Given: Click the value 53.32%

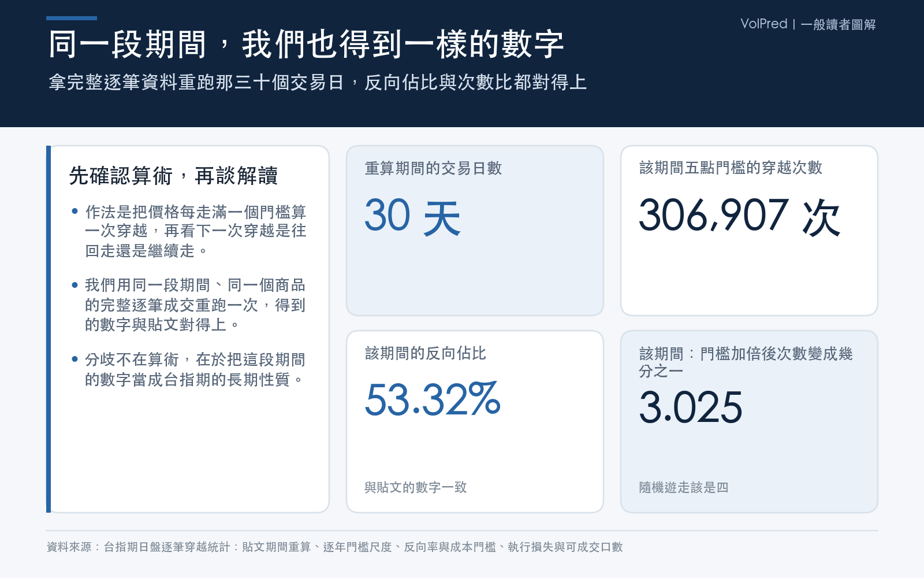Looking at the screenshot, I should 433,399.
